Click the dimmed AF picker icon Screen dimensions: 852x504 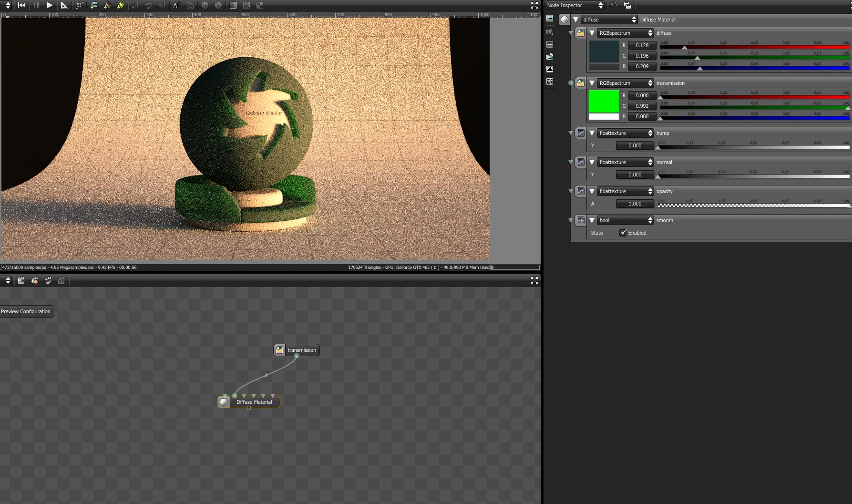(135, 5)
